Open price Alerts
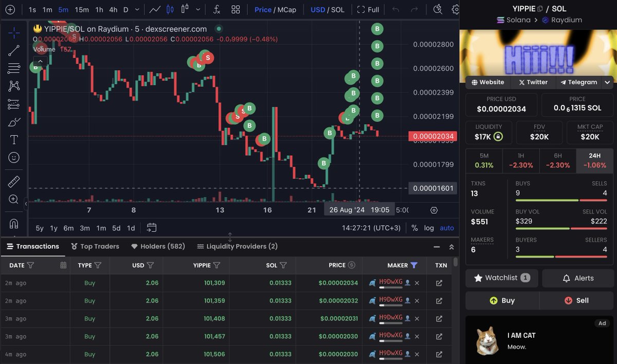The height and width of the screenshot is (364, 617). click(578, 278)
